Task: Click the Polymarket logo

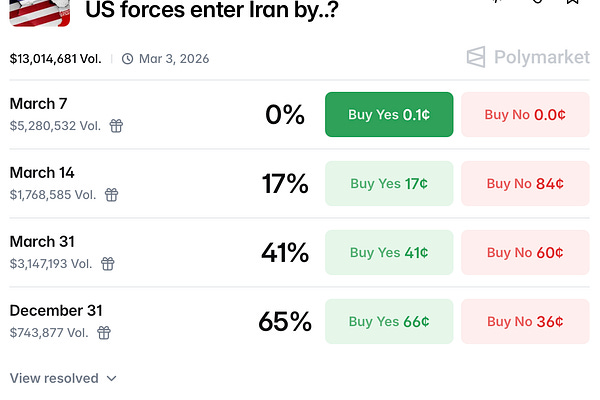Action: (x=528, y=57)
